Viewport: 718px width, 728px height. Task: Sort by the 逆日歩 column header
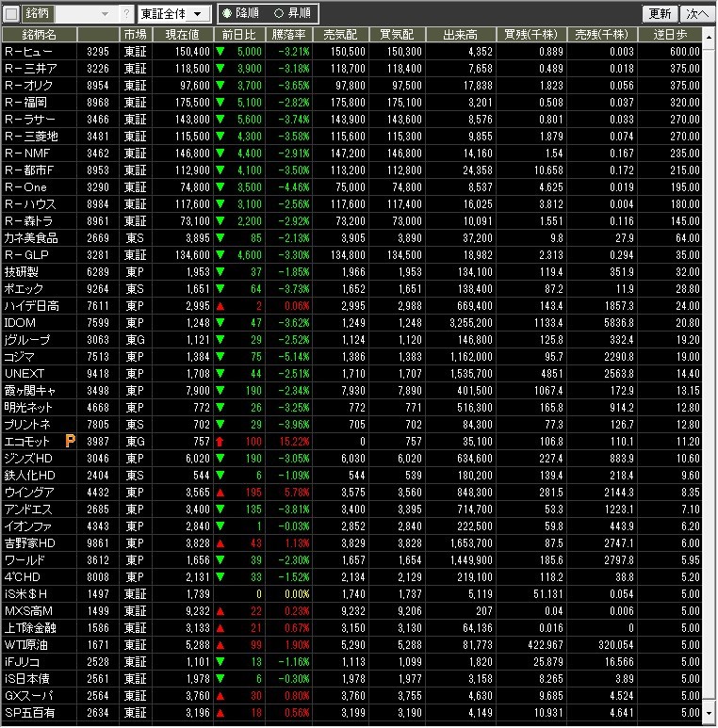point(670,34)
